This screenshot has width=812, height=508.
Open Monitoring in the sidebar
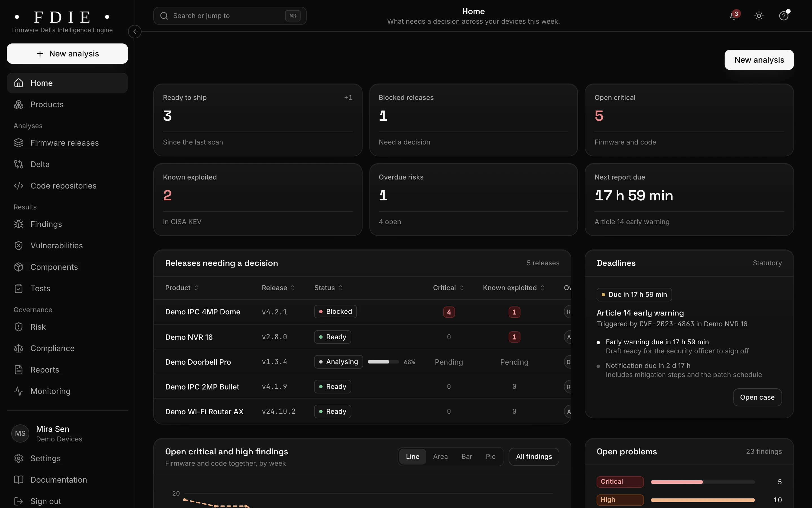coord(67,391)
